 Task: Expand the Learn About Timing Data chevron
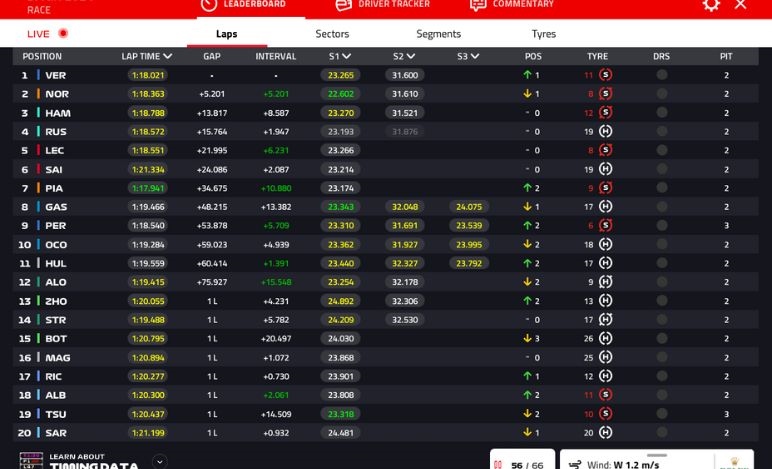(160, 461)
